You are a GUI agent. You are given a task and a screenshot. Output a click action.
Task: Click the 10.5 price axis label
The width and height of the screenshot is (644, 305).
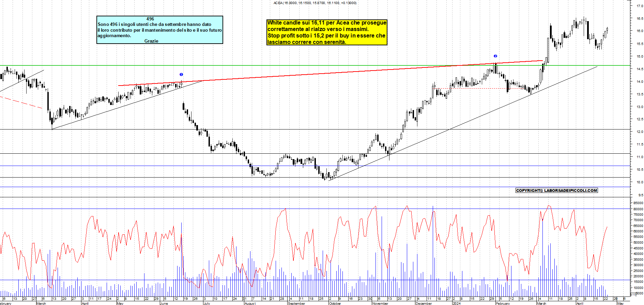coord(640,170)
